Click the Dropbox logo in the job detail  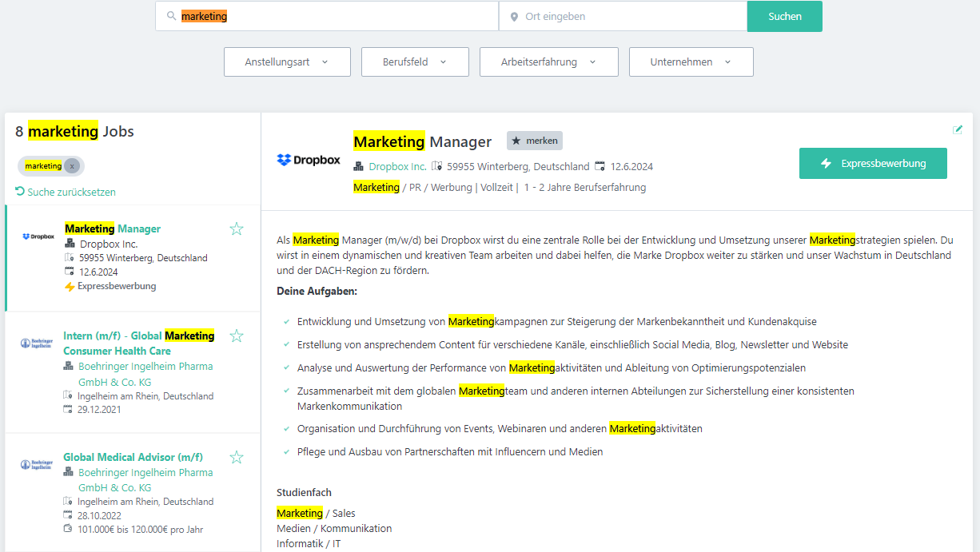(309, 160)
